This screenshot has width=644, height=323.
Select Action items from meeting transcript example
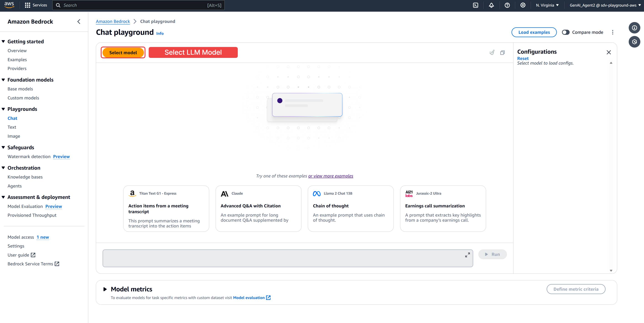[166, 208]
